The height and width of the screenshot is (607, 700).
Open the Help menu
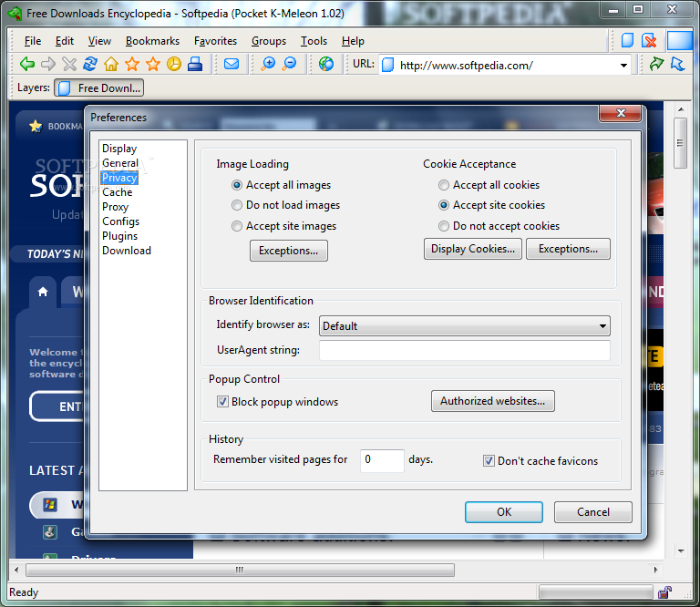(x=353, y=41)
